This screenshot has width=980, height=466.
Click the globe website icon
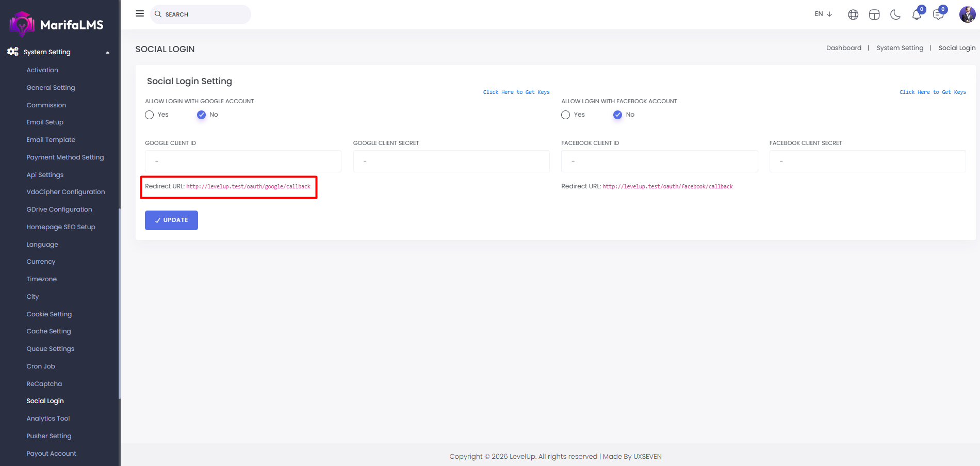[853, 14]
